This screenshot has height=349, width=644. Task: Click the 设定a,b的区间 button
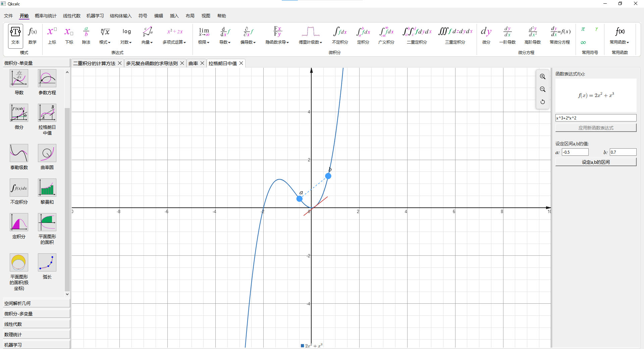coord(596,162)
